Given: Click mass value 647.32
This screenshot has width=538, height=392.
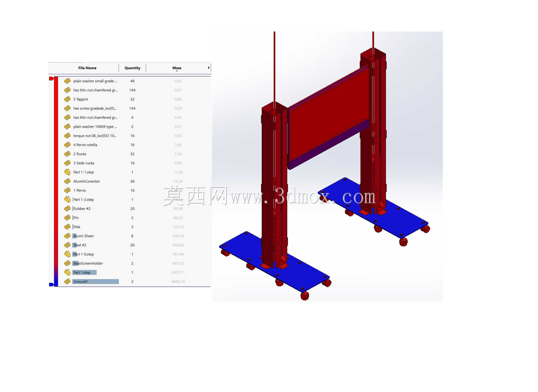Looking at the screenshot, I should click(x=178, y=263).
